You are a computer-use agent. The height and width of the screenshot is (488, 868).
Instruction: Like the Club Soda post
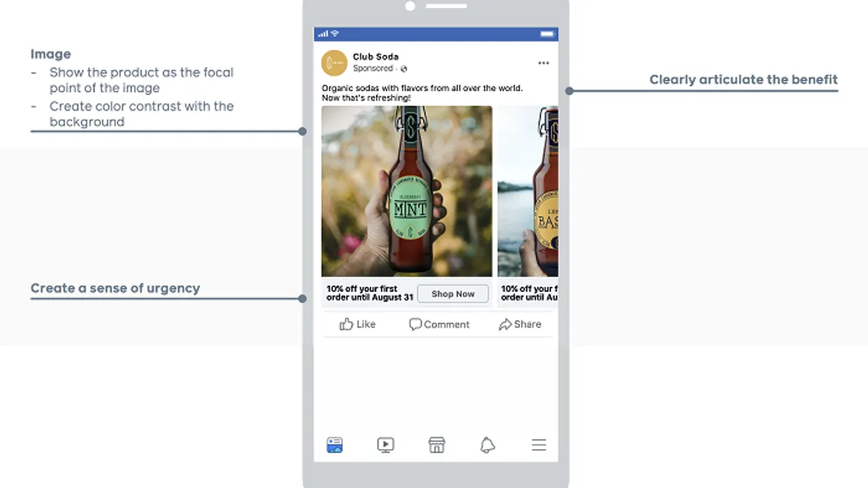(x=357, y=324)
